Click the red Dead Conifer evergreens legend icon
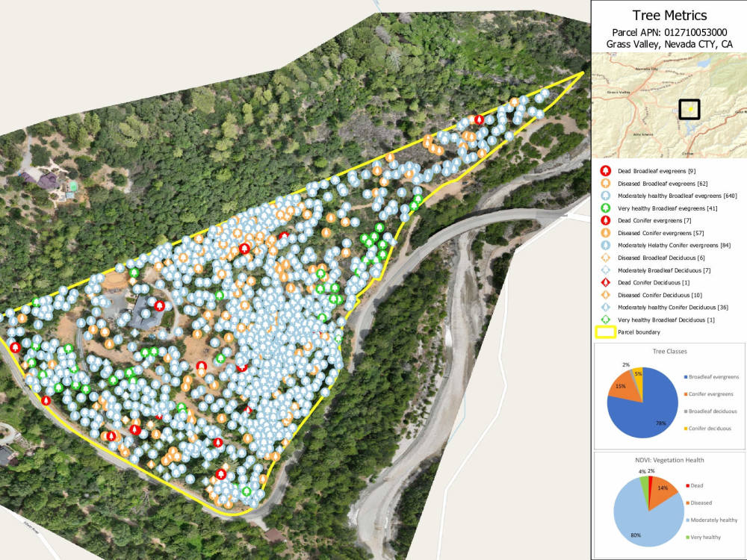 click(606, 220)
